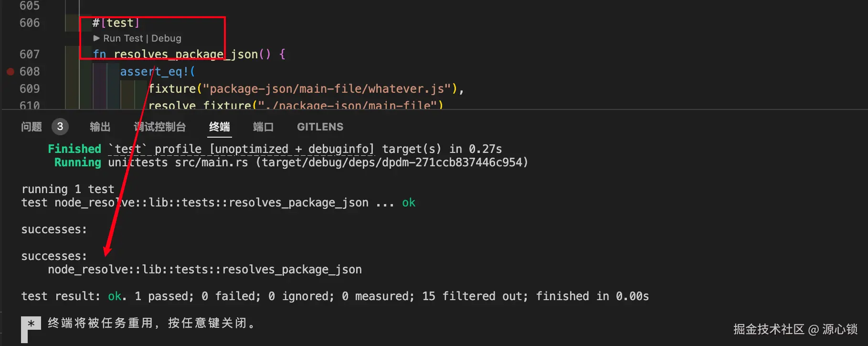
Task: Open the 问题 problems tab
Action: click(32, 127)
